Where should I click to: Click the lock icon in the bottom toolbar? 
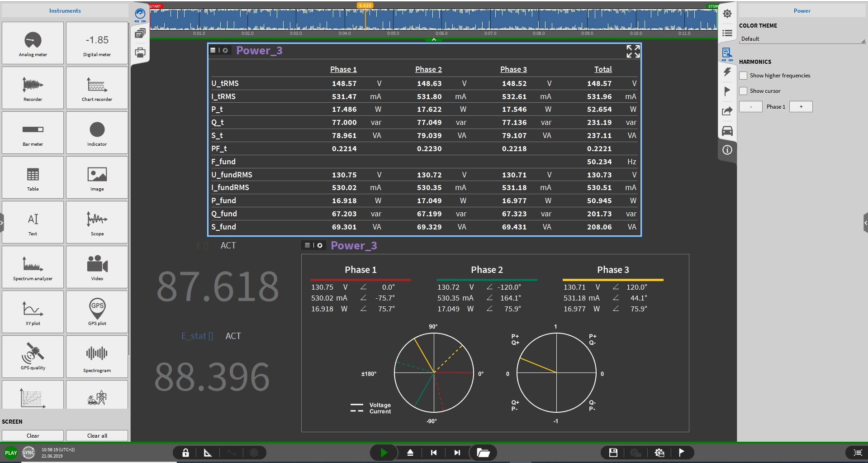(x=185, y=453)
